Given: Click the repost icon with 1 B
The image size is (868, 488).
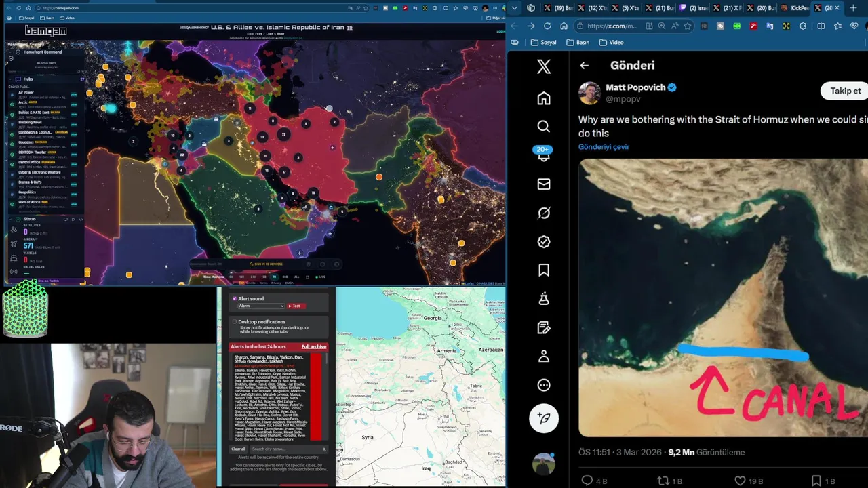Looking at the screenshot, I should tap(663, 481).
